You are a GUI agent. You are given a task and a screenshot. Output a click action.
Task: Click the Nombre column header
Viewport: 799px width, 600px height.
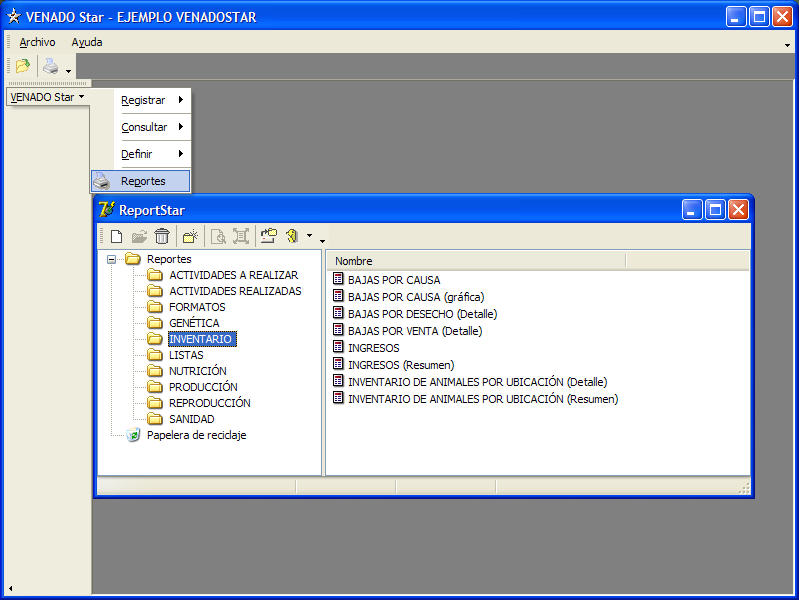click(x=475, y=261)
